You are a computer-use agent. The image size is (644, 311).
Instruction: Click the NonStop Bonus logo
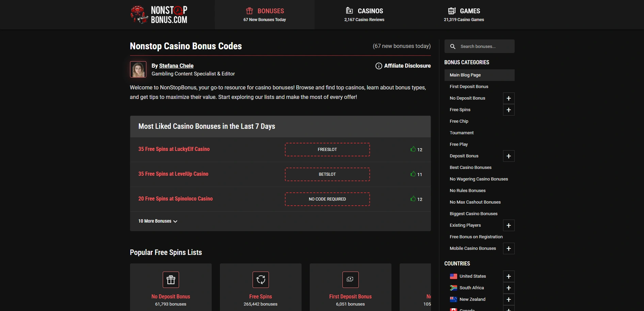coord(159,15)
